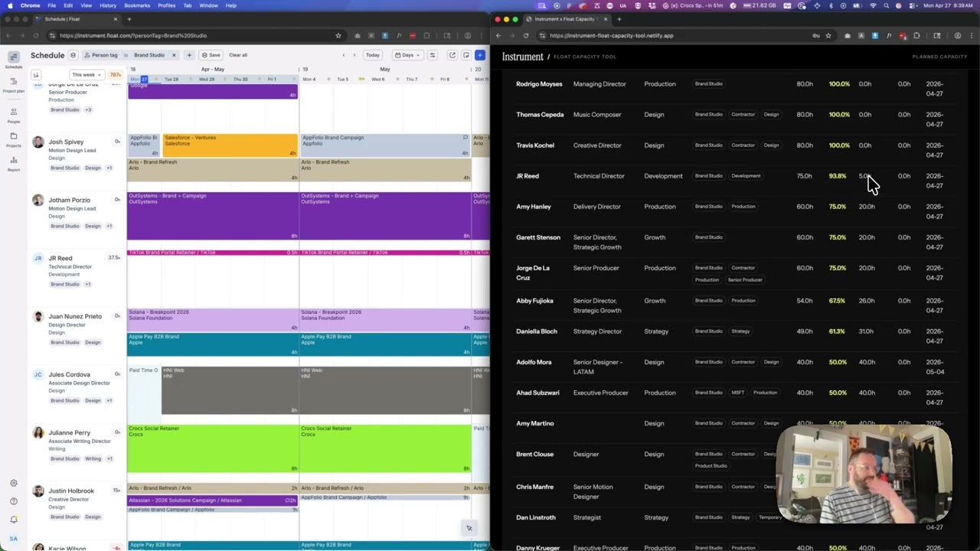Image resolution: width=980 pixels, height=551 pixels.
Task: Select the Instrument x Float Capacity tab
Action: coord(567,19)
